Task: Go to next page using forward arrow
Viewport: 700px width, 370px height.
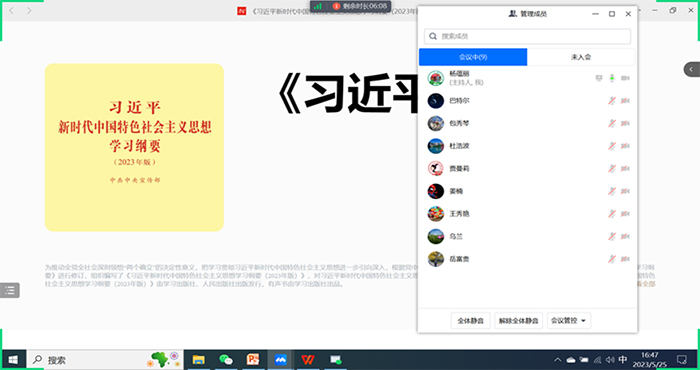Action: 29,10
